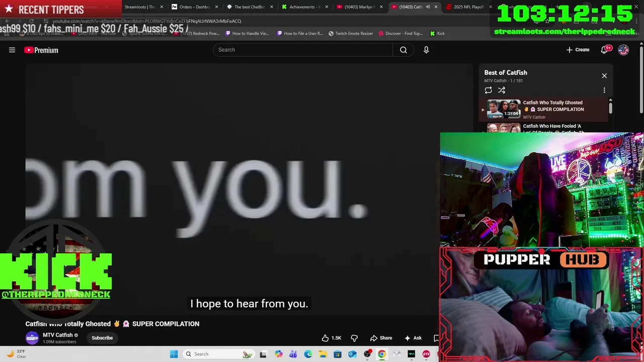Open the Discover - Find Top... bookmark
The height and width of the screenshot is (362, 644).
(x=401, y=34)
